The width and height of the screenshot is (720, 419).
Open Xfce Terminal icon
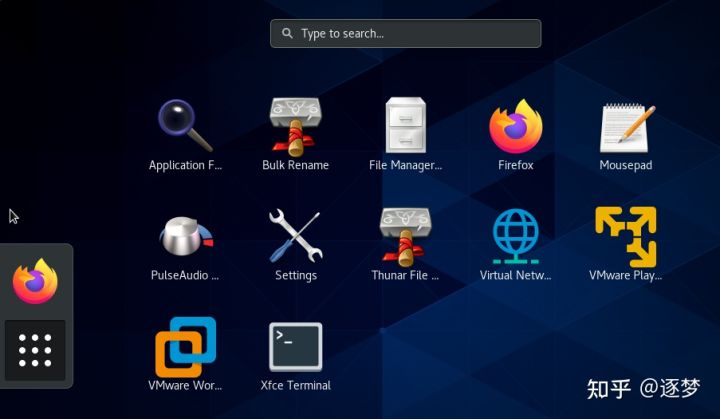pos(296,347)
